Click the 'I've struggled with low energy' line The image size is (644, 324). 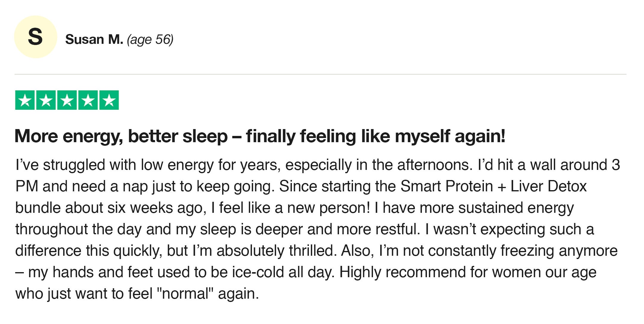(x=318, y=165)
